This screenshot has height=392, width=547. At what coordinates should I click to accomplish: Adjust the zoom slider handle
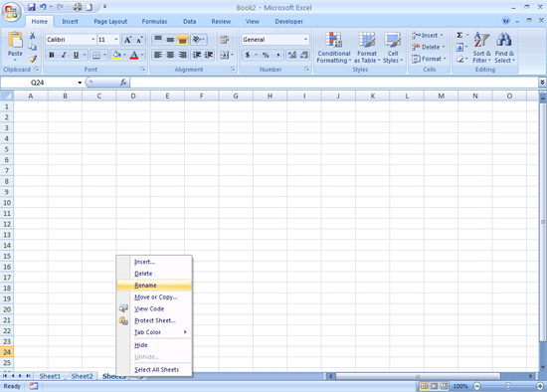point(508,386)
